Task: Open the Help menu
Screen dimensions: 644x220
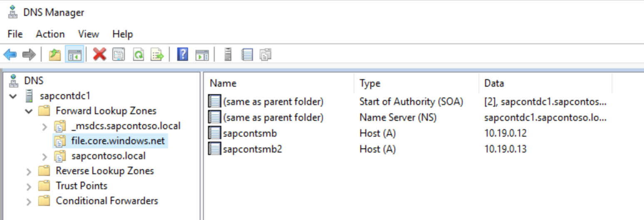Action: pyautogui.click(x=122, y=34)
